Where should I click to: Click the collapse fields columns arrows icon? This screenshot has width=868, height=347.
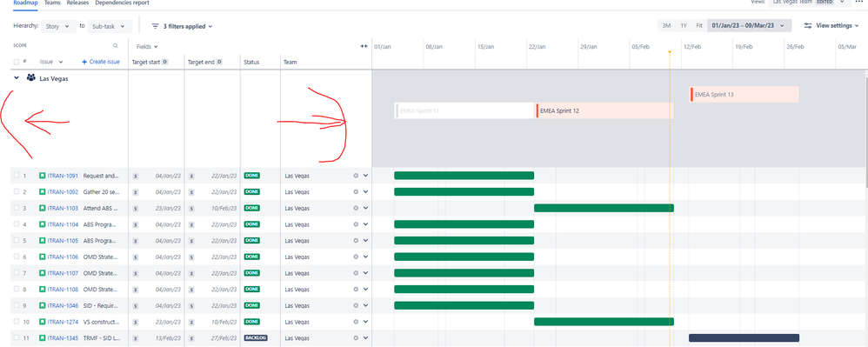364,46
